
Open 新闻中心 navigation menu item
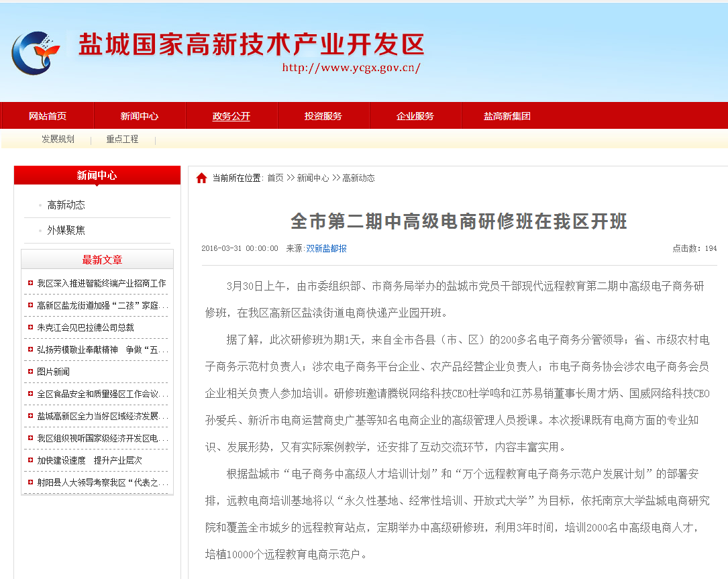pos(140,116)
